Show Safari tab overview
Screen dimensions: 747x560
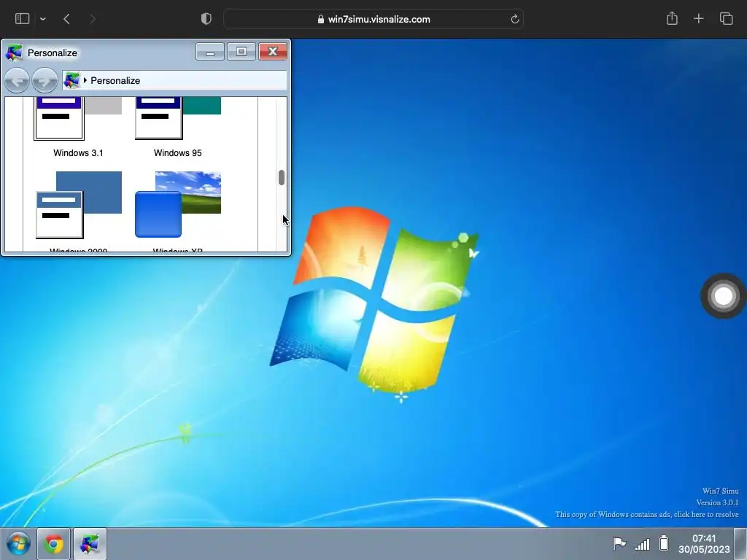(x=726, y=18)
